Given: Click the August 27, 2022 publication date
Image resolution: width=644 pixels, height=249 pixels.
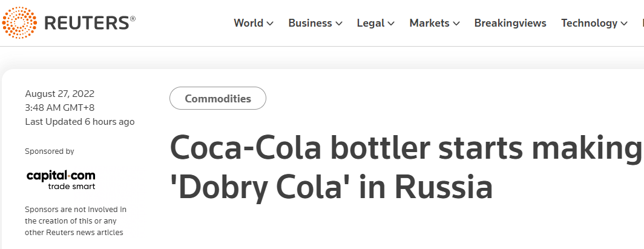Looking at the screenshot, I should coord(60,94).
